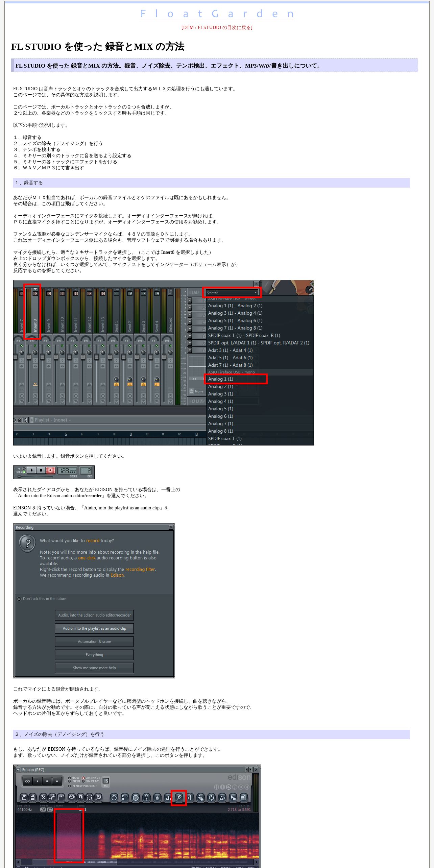Adjust the Insert 12 volume fader
The image size is (434, 868).
tap(83, 356)
